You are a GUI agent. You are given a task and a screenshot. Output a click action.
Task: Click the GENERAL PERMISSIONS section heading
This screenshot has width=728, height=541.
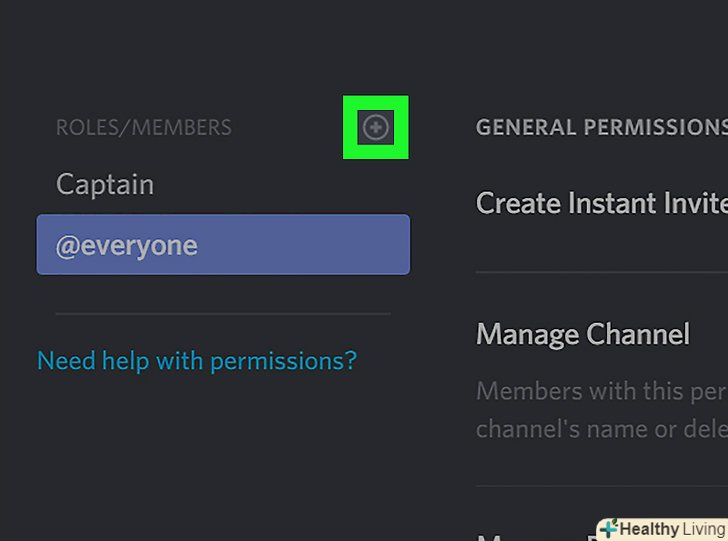tap(601, 128)
